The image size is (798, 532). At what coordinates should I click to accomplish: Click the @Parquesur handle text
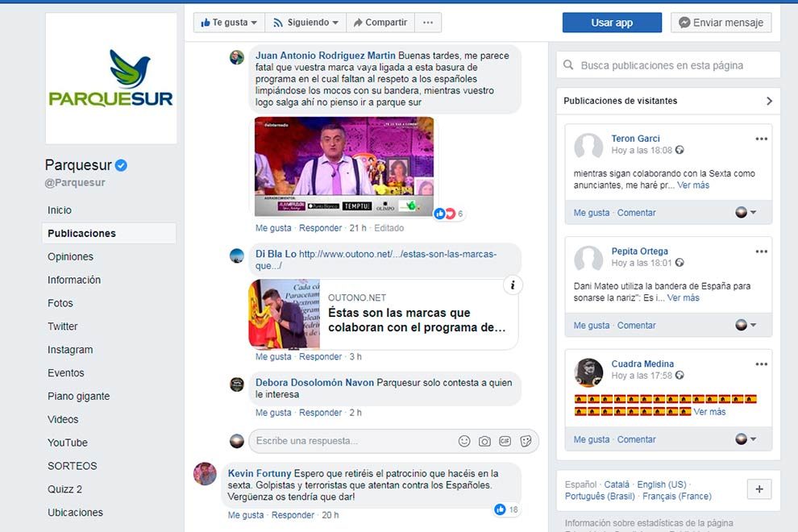tap(75, 183)
